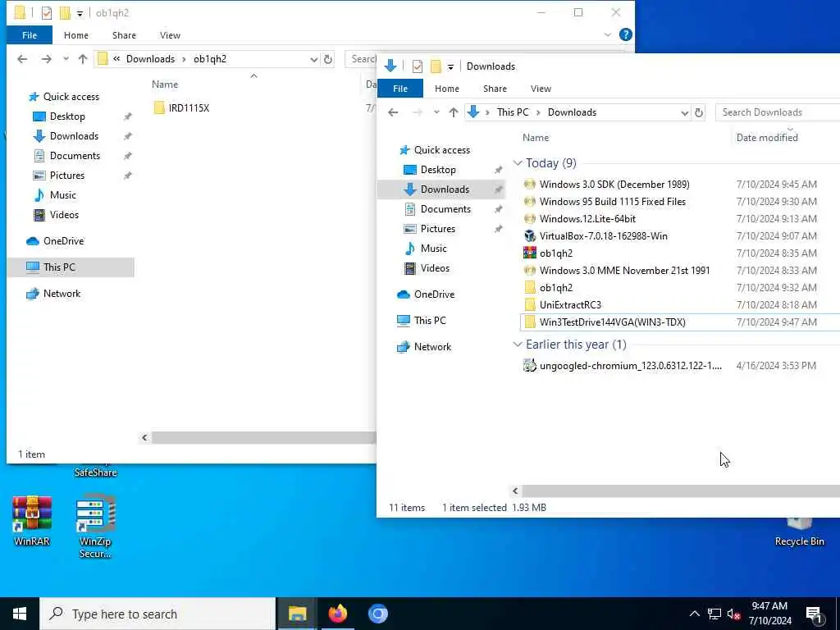The image size is (840, 630).
Task: Open the Share tab in Downloads window
Action: point(495,89)
